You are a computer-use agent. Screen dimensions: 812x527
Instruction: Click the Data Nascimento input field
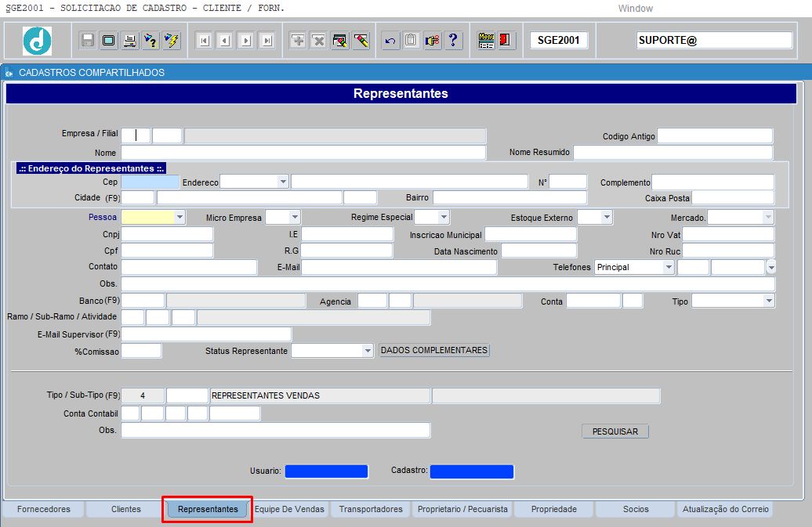click(539, 251)
